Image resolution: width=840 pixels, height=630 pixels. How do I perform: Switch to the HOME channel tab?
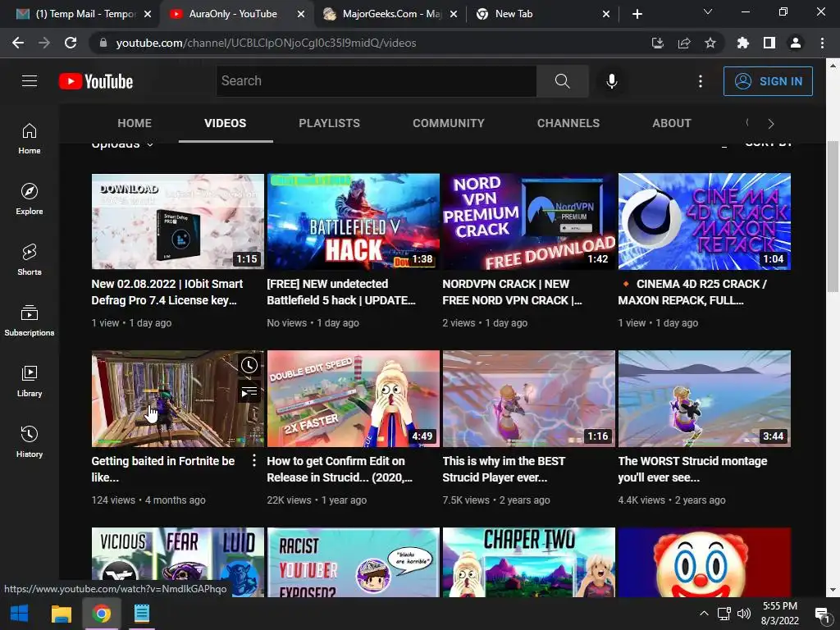[x=135, y=123]
